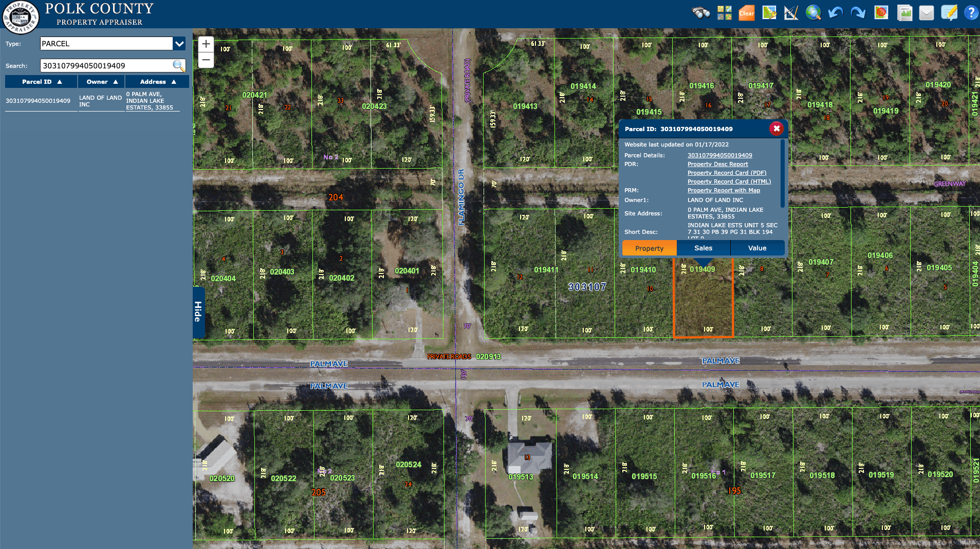Click LAND OF LAND INC owner cell in results
Image resolution: width=980 pixels, height=549 pixels.
(100, 101)
